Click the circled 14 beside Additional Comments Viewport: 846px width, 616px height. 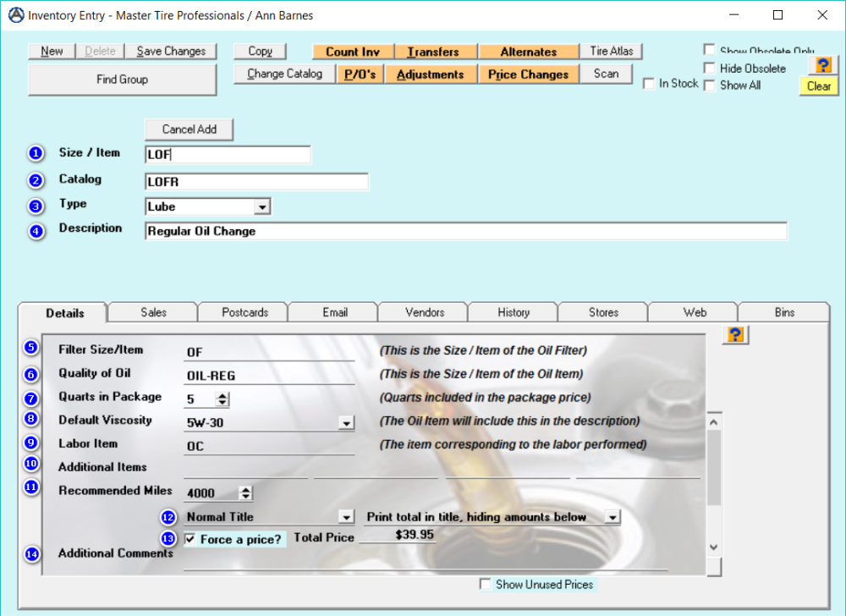pos(31,554)
